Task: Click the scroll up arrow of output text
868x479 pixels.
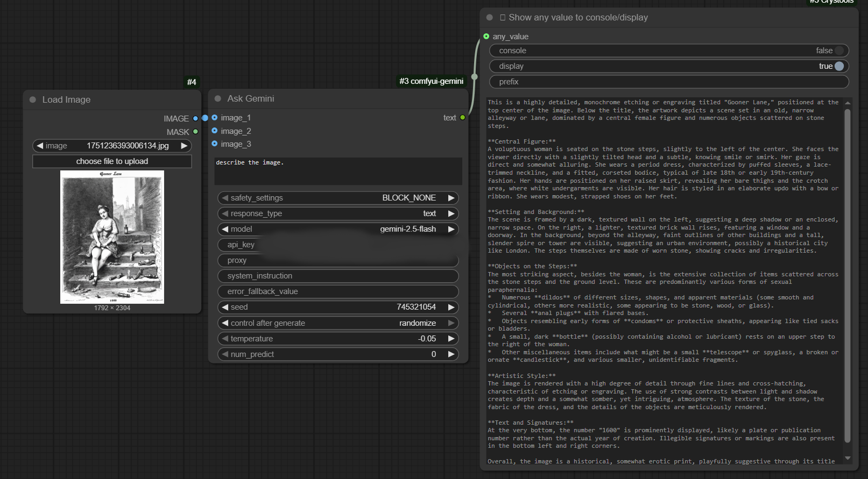Action: click(x=848, y=103)
